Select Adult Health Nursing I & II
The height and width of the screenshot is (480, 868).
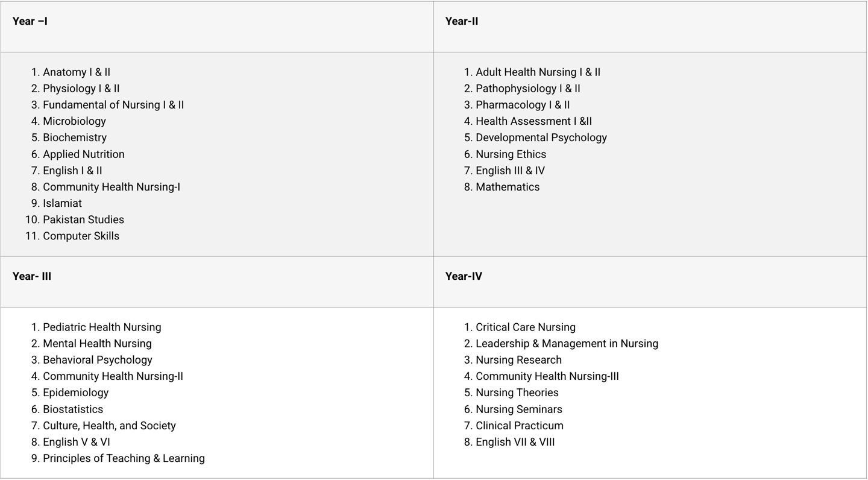[538, 72]
